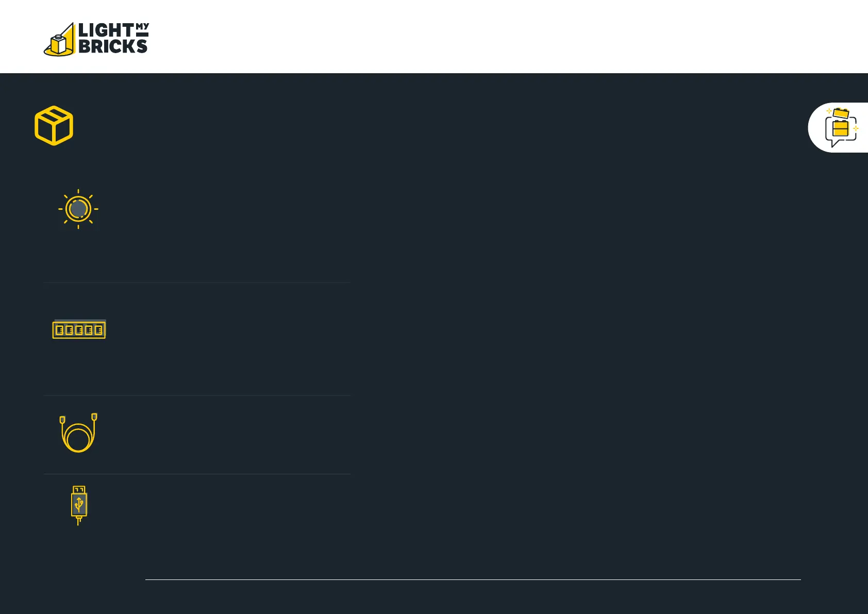
Task: Click the Light My Bricks logo
Action: click(96, 39)
